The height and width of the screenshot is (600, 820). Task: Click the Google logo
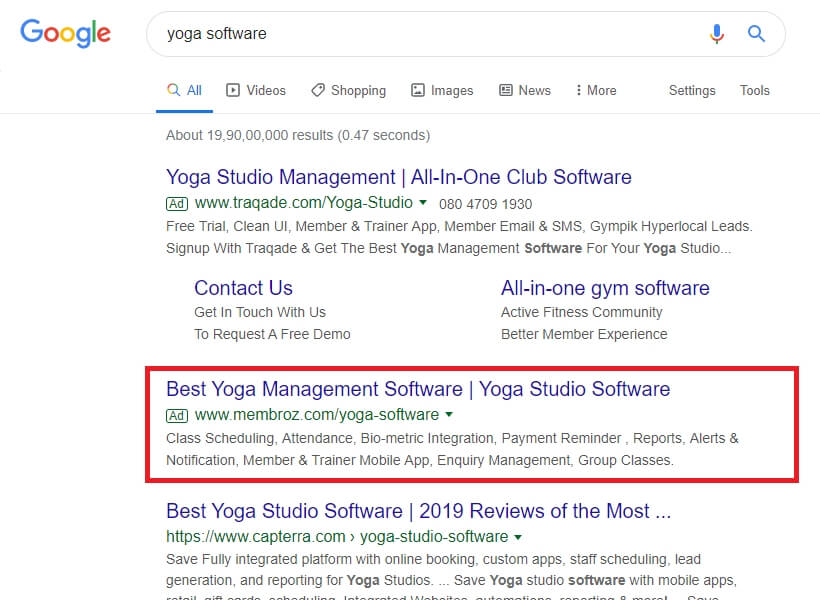tap(65, 33)
